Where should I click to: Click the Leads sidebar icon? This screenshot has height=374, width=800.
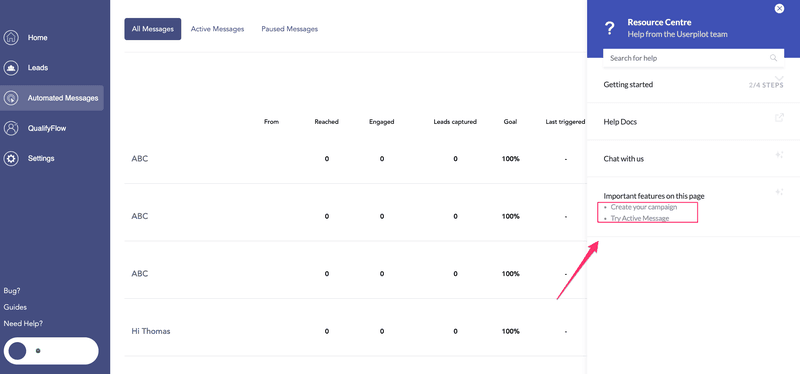pos(11,68)
